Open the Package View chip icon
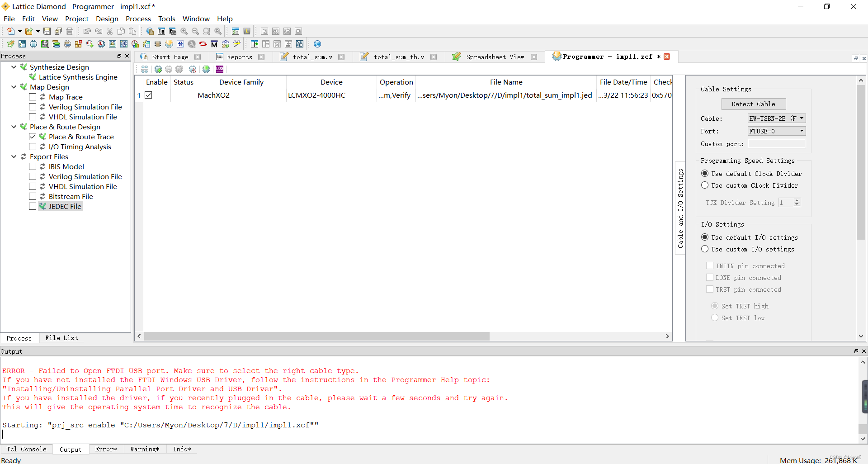Image resolution: width=868 pixels, height=464 pixels. (33, 44)
